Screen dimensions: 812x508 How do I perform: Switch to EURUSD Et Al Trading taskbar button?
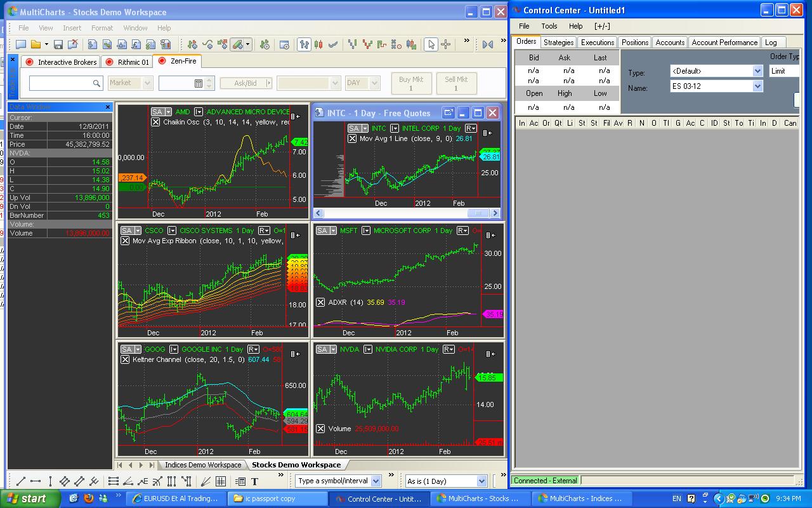(x=176, y=498)
